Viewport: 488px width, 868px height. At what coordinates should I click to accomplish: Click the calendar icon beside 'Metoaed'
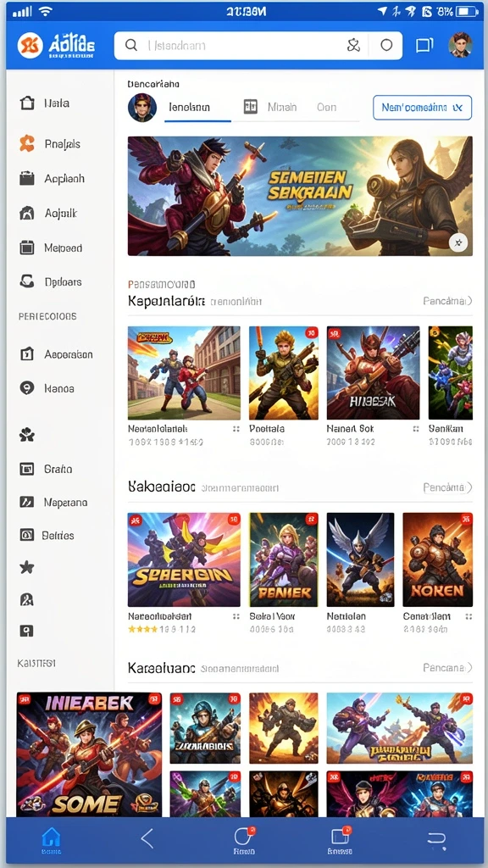26,248
